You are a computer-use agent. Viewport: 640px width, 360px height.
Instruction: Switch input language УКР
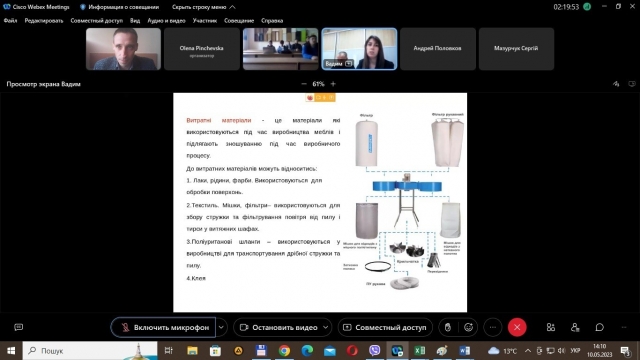tap(576, 351)
